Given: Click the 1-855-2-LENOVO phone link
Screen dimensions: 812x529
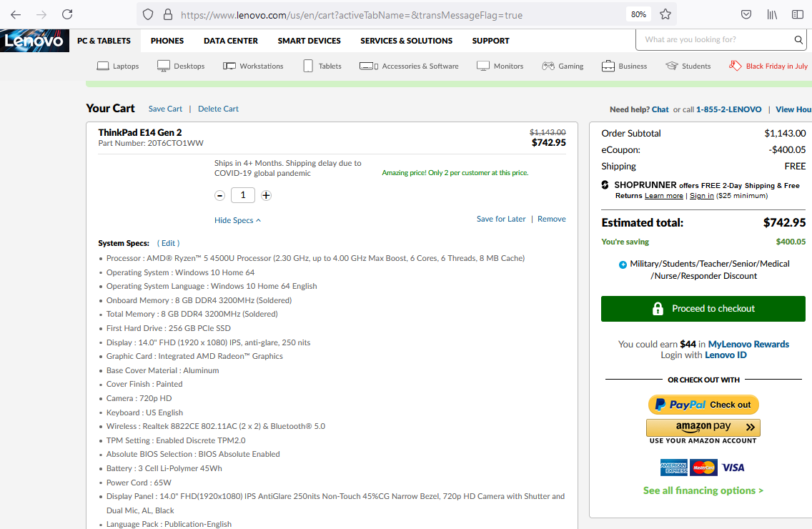Looking at the screenshot, I should tap(728, 109).
